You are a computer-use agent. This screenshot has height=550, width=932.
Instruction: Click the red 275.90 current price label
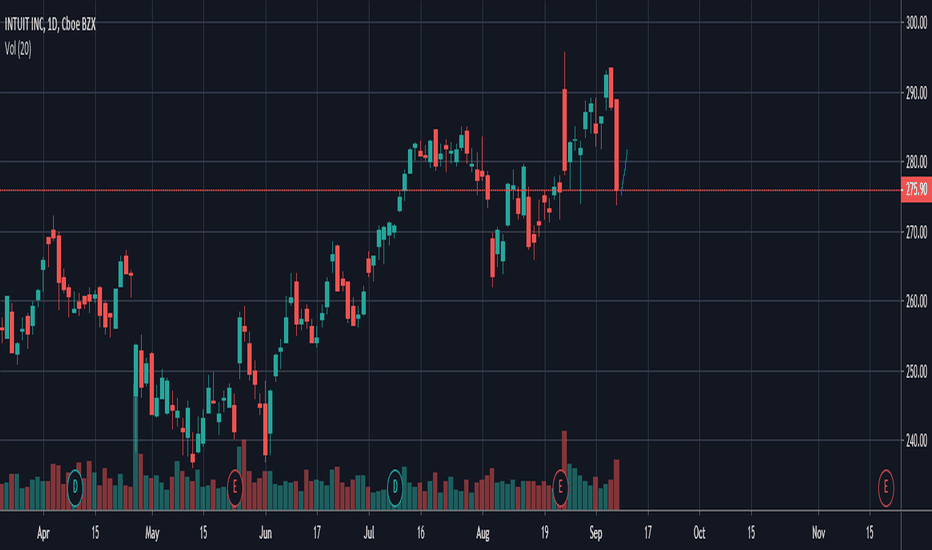tap(916, 190)
